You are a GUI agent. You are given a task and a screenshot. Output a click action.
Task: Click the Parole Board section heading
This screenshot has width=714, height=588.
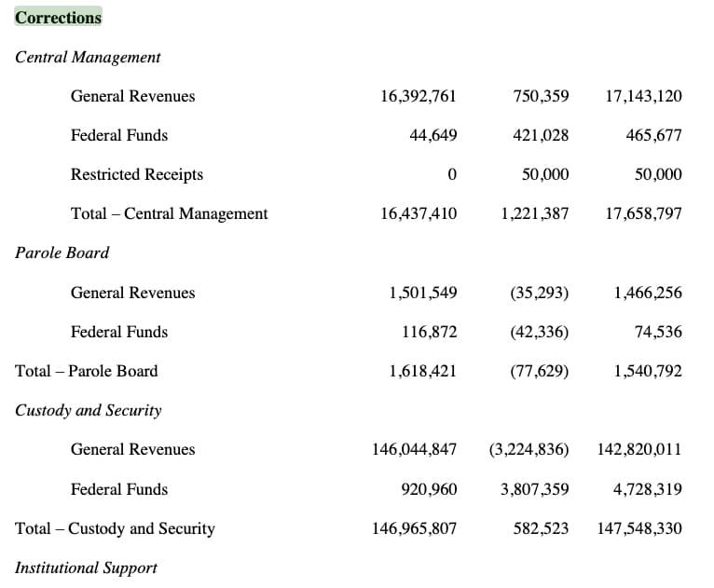tap(62, 253)
